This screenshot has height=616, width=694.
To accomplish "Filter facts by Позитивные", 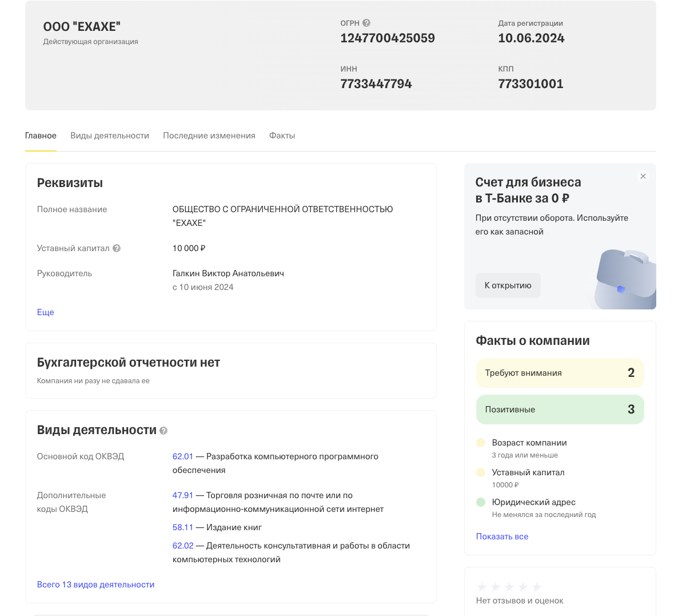I will coord(560,410).
